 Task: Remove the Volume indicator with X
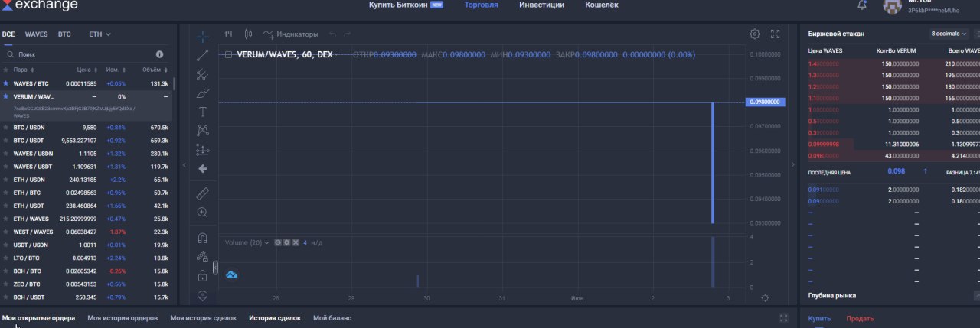295,242
